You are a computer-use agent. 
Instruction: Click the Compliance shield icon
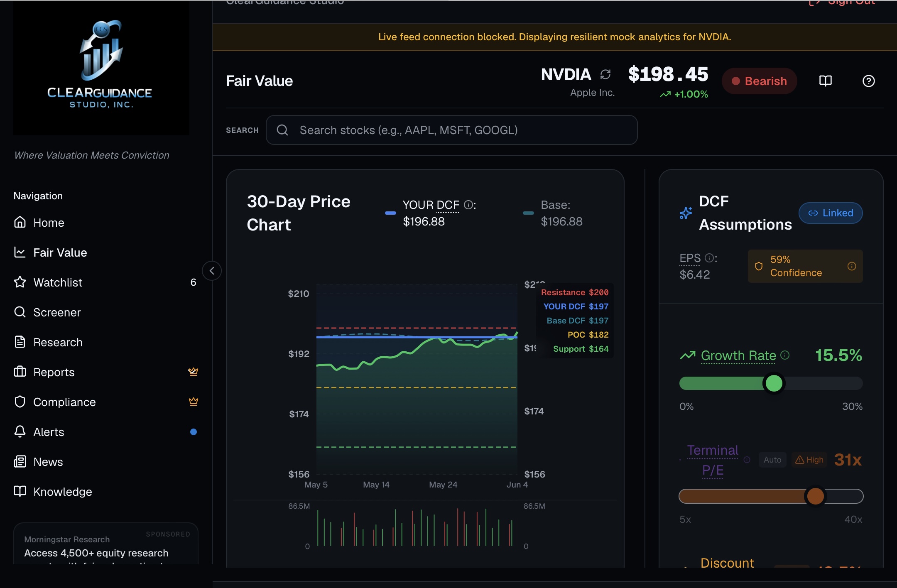point(20,402)
